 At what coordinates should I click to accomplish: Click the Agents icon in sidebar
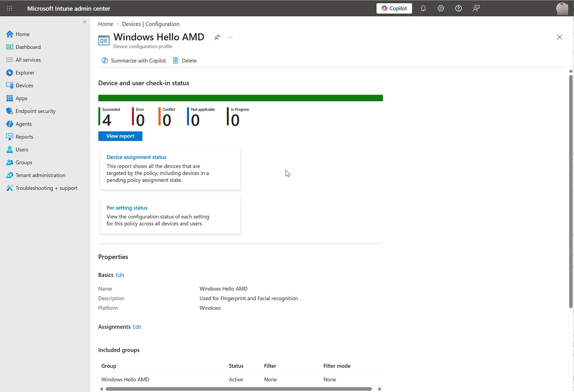click(x=10, y=124)
